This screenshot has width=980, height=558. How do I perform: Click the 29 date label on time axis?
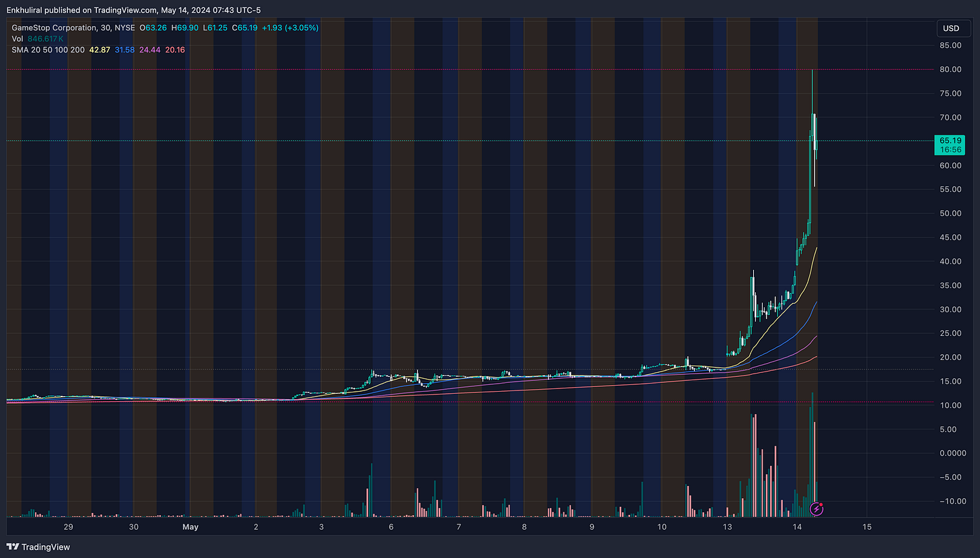tap(67, 527)
